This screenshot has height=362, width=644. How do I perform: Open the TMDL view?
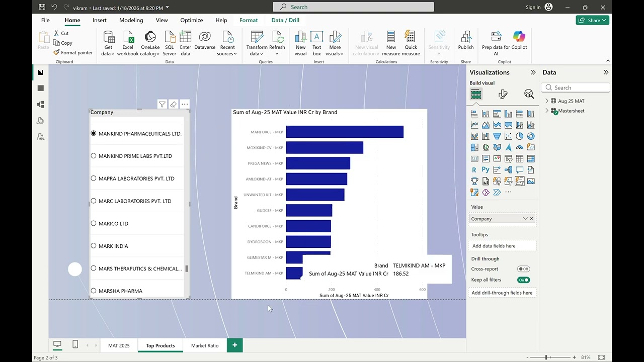click(x=41, y=137)
